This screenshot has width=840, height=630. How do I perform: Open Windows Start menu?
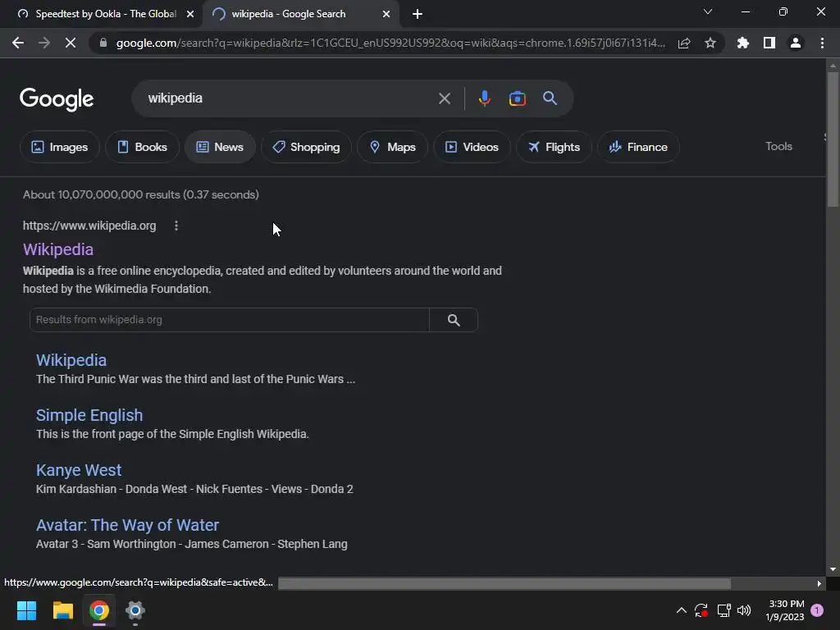26,610
